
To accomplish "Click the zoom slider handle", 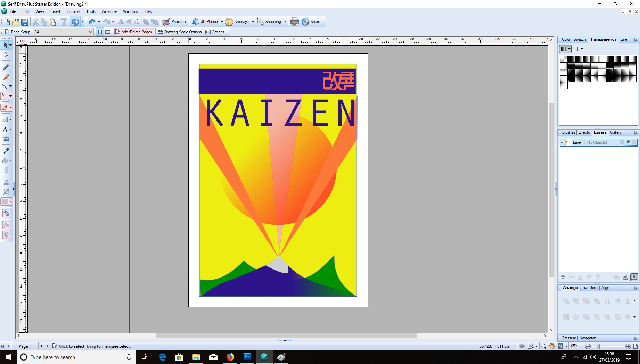I will (599, 346).
